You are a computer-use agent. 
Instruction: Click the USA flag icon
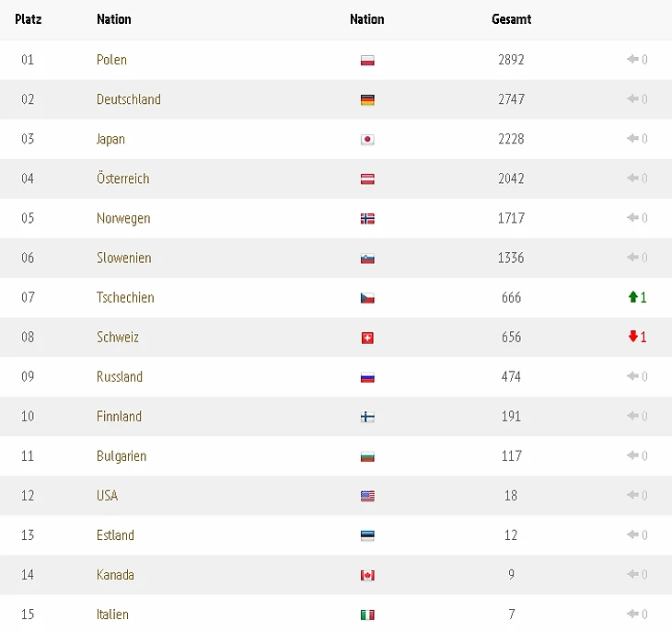pos(367,496)
